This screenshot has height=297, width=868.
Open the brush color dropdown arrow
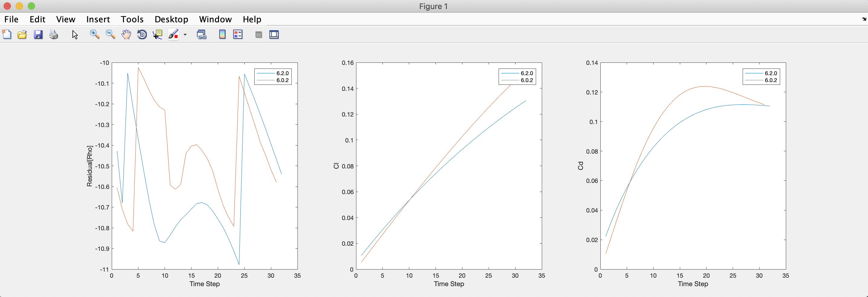click(x=185, y=34)
